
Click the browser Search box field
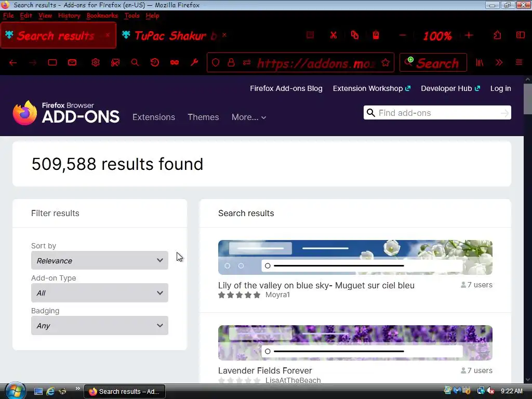(433, 62)
